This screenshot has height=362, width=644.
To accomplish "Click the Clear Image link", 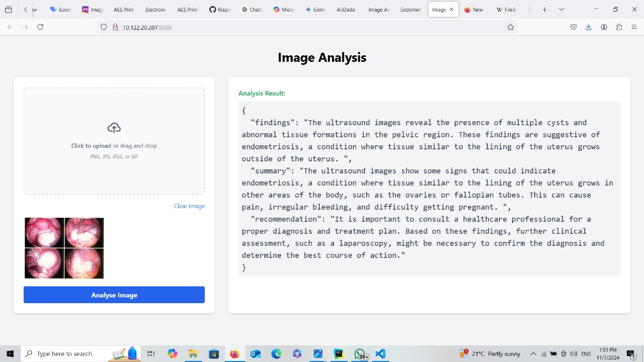I will pos(189,206).
